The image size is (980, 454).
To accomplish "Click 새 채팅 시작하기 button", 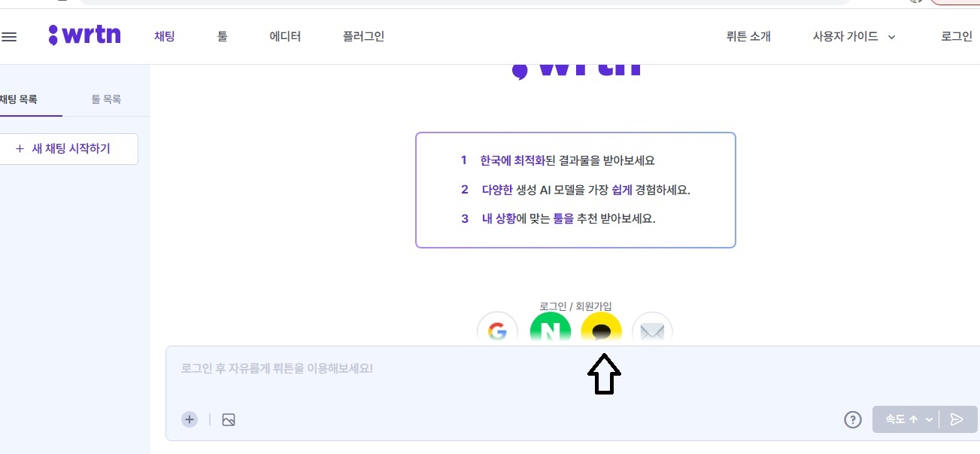I will click(x=68, y=149).
